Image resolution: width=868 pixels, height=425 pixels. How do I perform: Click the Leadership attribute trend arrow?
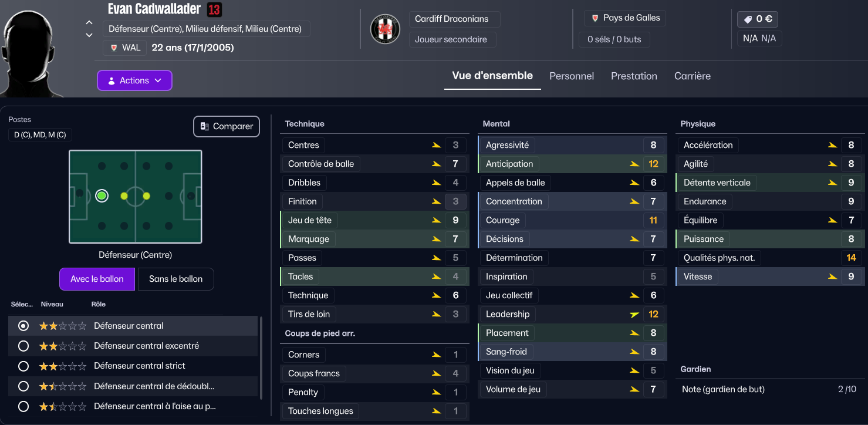(x=634, y=314)
